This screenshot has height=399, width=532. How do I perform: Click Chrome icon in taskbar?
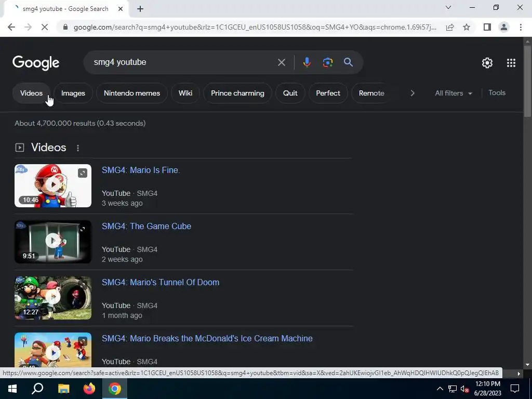(115, 389)
